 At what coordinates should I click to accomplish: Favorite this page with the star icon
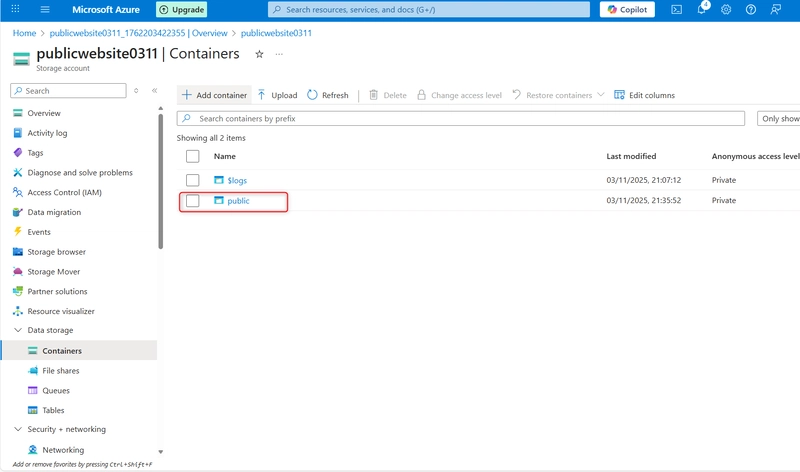coord(259,54)
